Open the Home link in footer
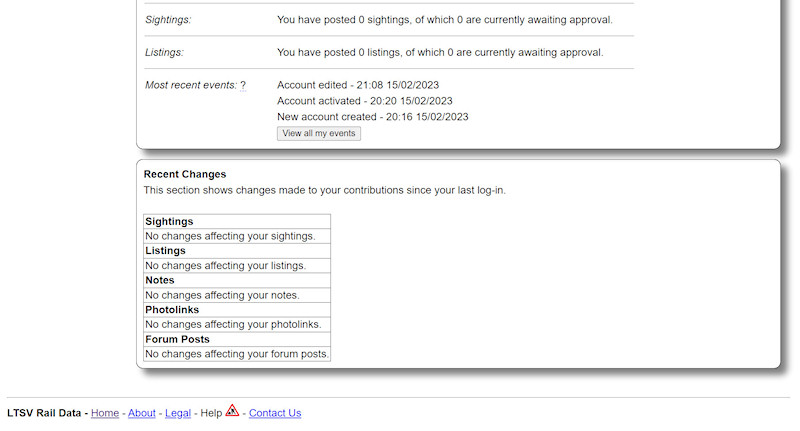The image size is (800, 431). point(105,413)
